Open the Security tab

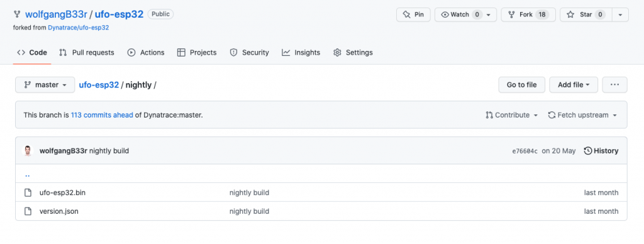click(x=249, y=53)
